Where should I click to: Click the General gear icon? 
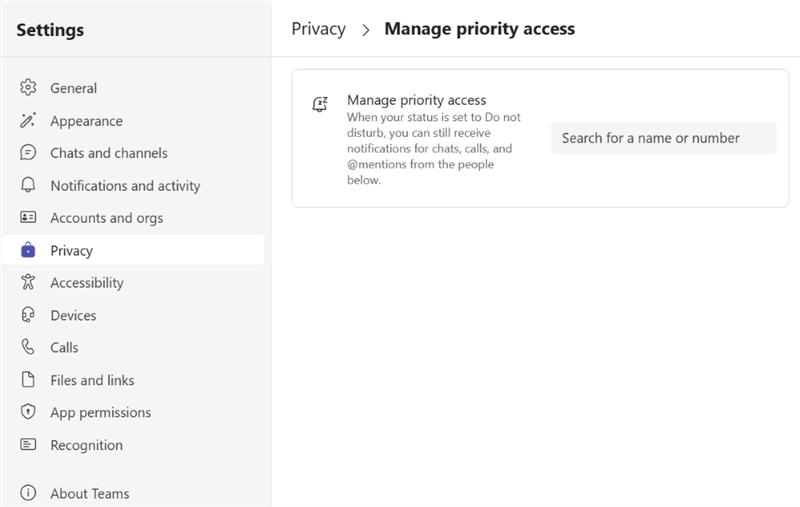(x=28, y=88)
